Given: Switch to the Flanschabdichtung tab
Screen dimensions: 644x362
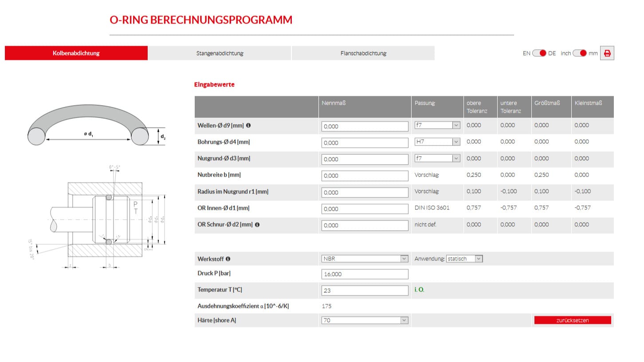Looking at the screenshot, I should click(363, 53).
